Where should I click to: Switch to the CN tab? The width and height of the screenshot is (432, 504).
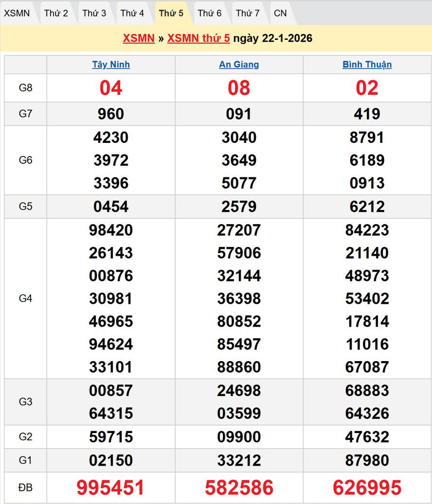[x=280, y=13]
